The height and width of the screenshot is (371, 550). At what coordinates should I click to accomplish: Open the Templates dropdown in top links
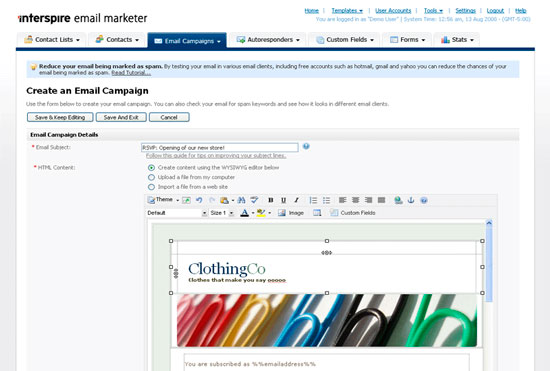[x=347, y=11]
